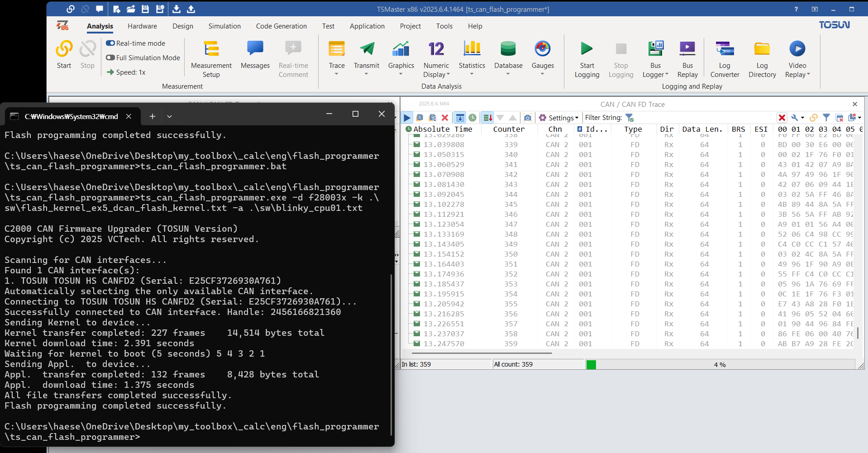Switch to the Hardware ribbon tab
The width and height of the screenshot is (868, 453).
tap(142, 26)
